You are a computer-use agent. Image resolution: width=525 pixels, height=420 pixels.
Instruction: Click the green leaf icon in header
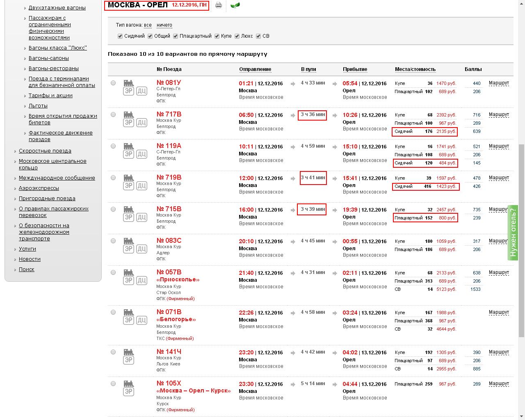pyautogui.click(x=235, y=5)
